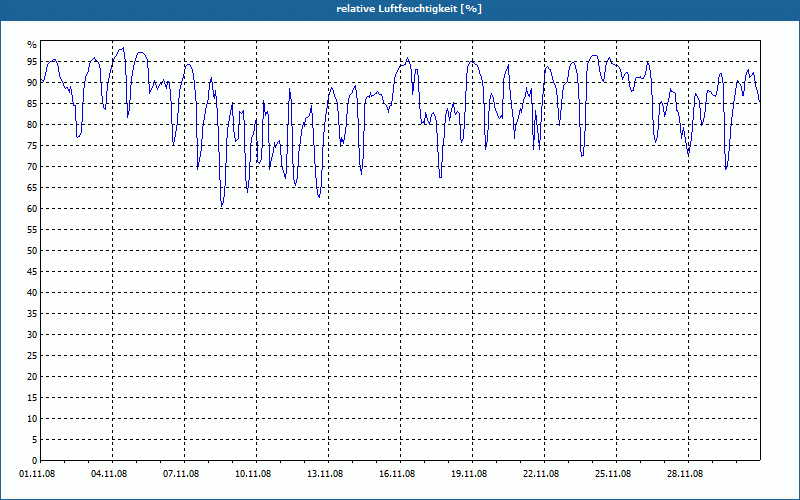The width and height of the screenshot is (800, 500).
Task: Click the chart title 'relative Luftfeuchtigkeit [%]'
Action: point(409,9)
